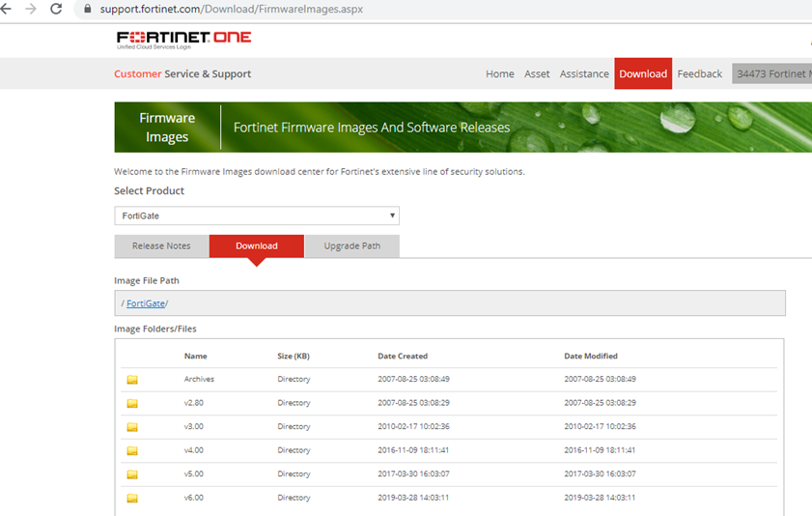Click Date Created 2007-08-25 03:08:29 cell
This screenshot has width=812, height=516.
(x=413, y=403)
